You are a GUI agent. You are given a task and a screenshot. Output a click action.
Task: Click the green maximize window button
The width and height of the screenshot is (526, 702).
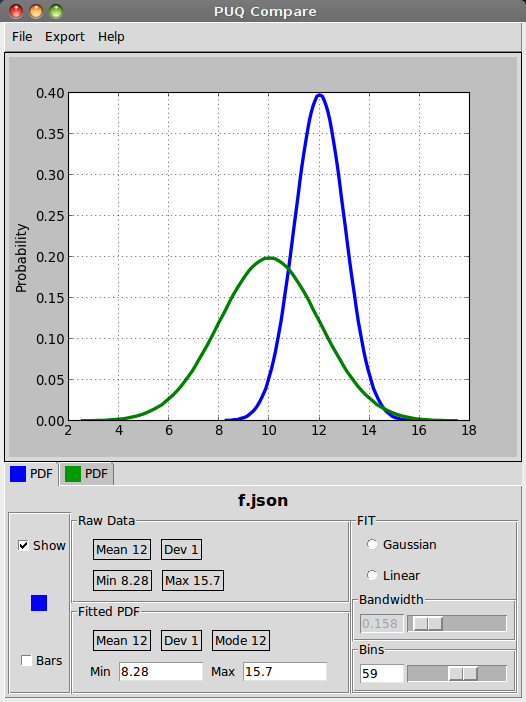(x=56, y=11)
